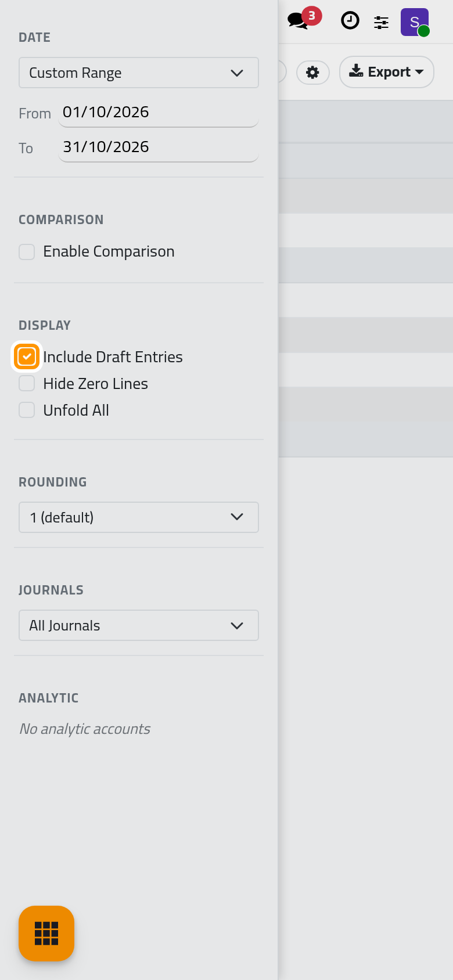Image resolution: width=453 pixels, height=980 pixels.
Task: Uncheck Include Draft Entries
Action: (27, 356)
